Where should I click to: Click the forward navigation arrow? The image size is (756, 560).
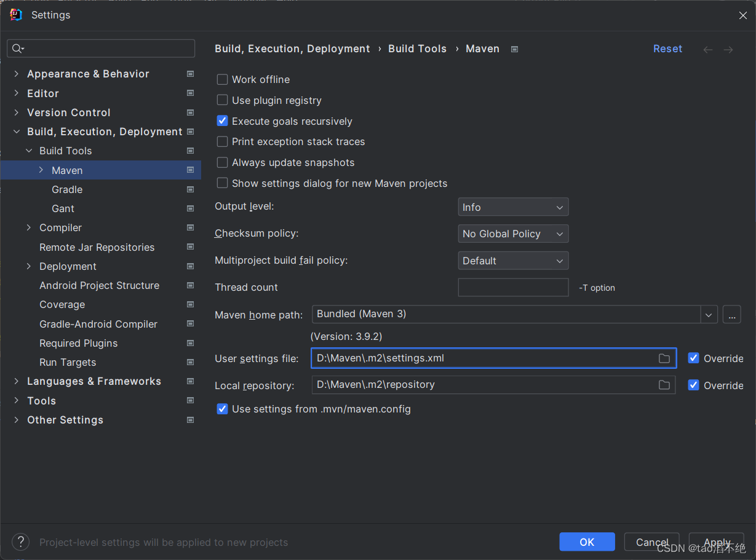(x=728, y=49)
